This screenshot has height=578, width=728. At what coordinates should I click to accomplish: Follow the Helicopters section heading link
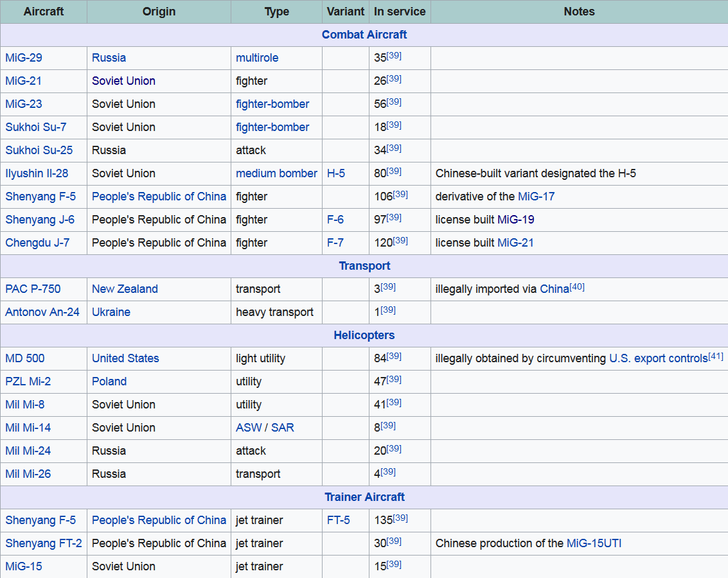(x=364, y=335)
